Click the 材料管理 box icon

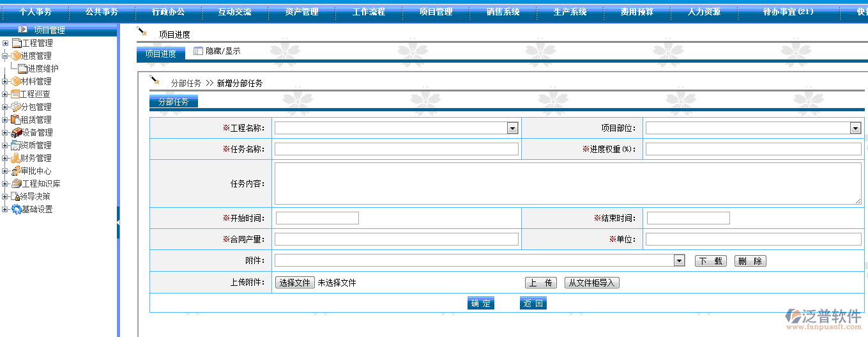click(x=17, y=81)
